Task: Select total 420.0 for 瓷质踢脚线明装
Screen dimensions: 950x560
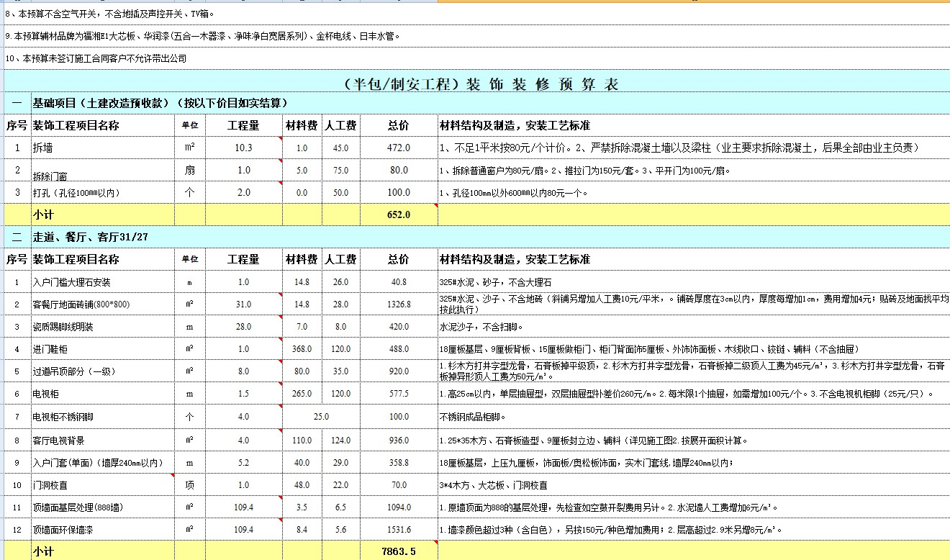Action: point(399,327)
